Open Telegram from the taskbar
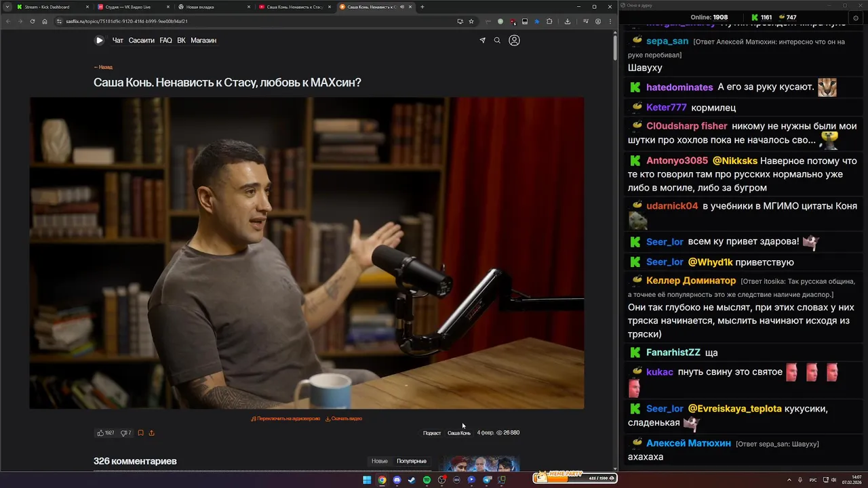 click(x=486, y=480)
